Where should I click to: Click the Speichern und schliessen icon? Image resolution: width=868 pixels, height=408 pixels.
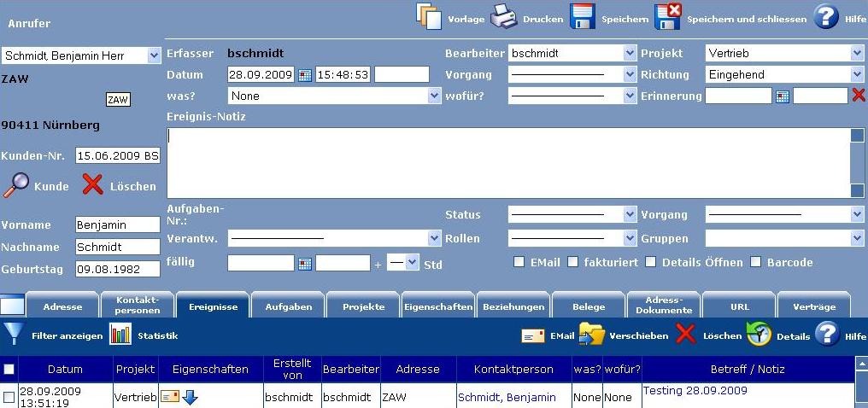[x=667, y=17]
